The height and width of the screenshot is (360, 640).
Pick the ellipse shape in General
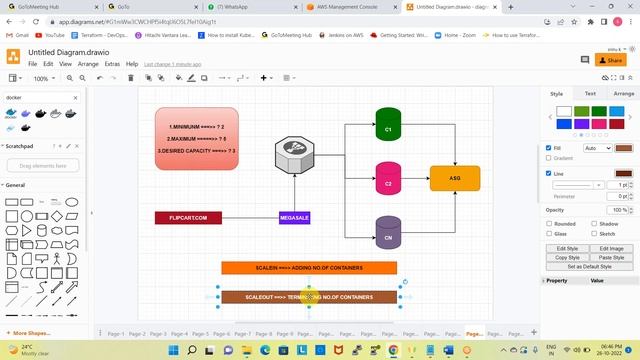point(72,202)
